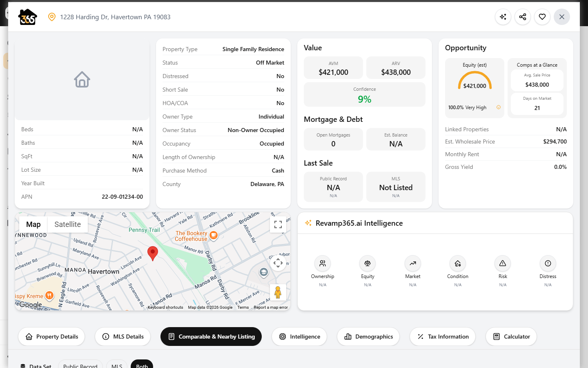
Task: Click the school marker on map
Action: tap(264, 272)
